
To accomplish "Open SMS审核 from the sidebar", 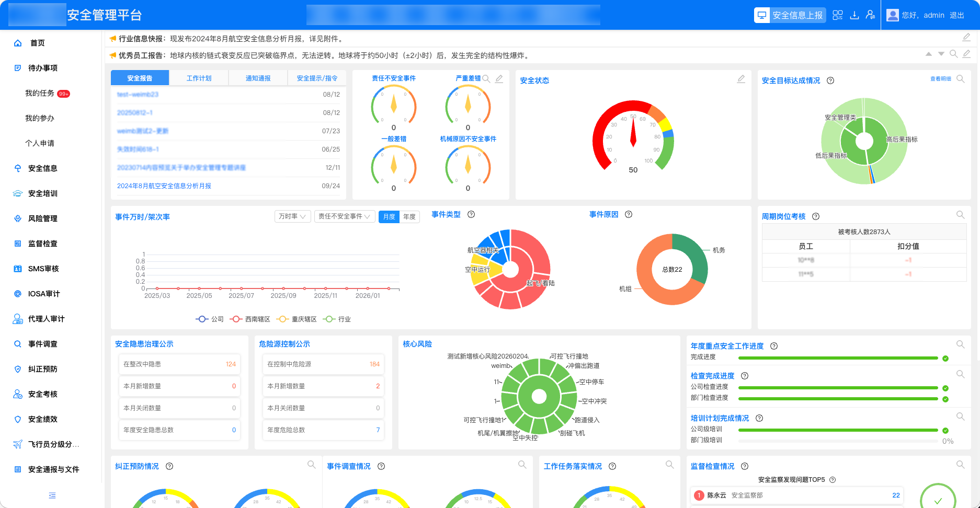I will pyautogui.click(x=41, y=269).
